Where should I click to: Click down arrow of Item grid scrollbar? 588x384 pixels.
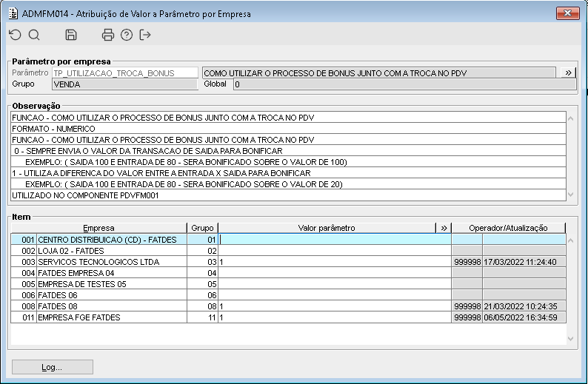[x=571, y=339]
